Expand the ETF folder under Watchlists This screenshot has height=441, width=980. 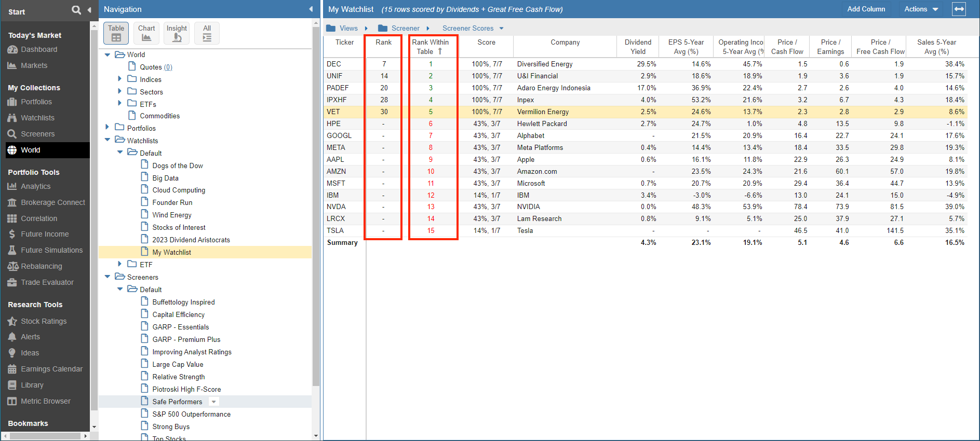(119, 264)
